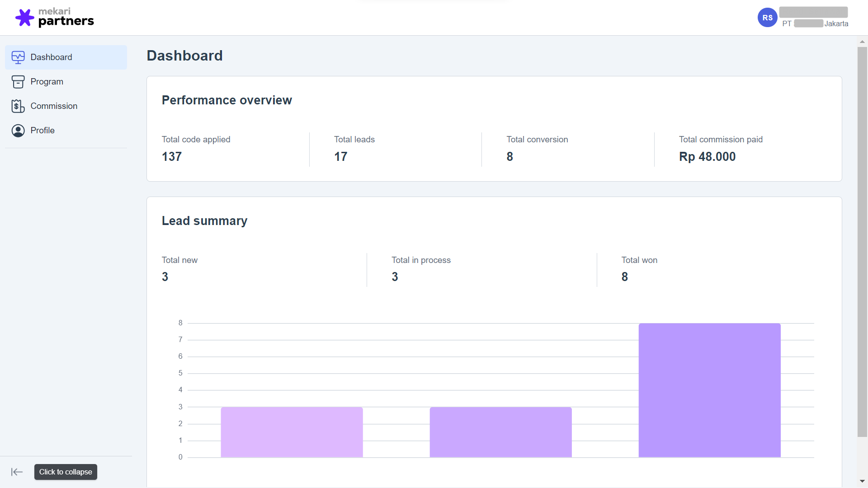The image size is (868, 488).
Task: Click the Rp 48.000 commission value
Action: 707,156
